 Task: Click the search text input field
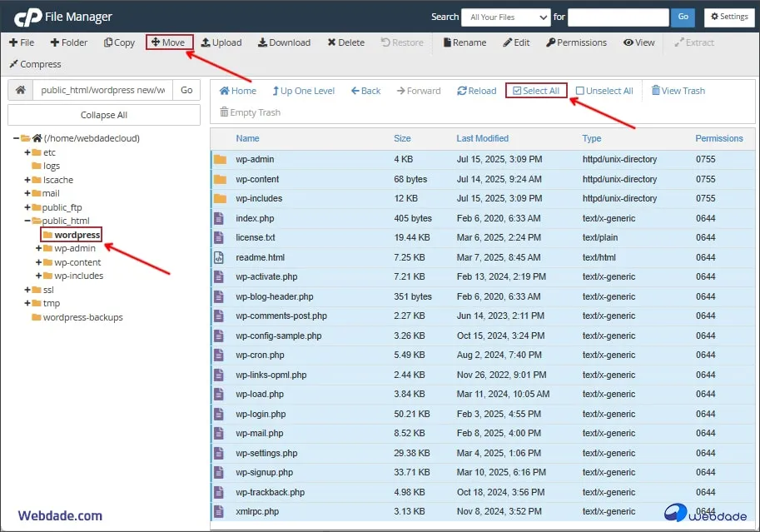(x=618, y=17)
